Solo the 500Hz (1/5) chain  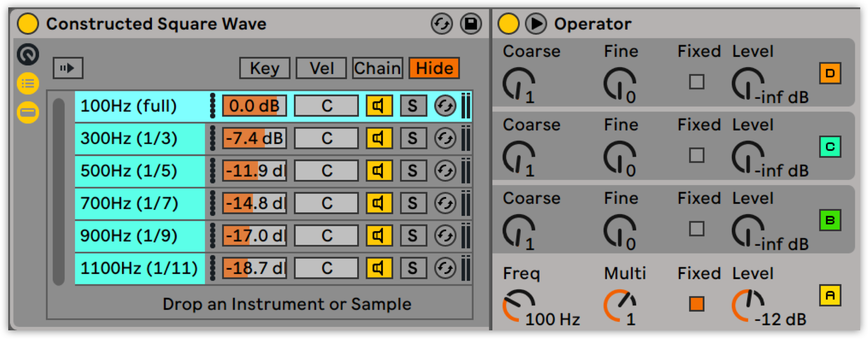tap(413, 171)
